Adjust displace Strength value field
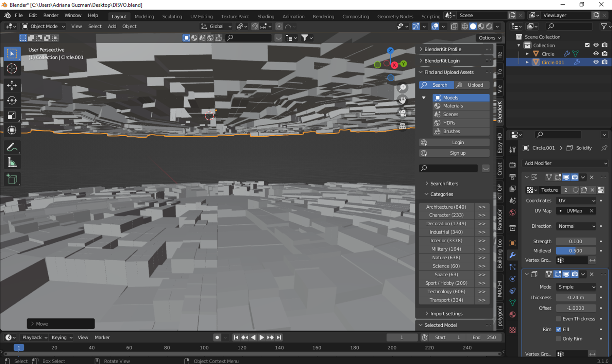Image resolution: width=612 pixels, height=364 pixels. (x=576, y=241)
